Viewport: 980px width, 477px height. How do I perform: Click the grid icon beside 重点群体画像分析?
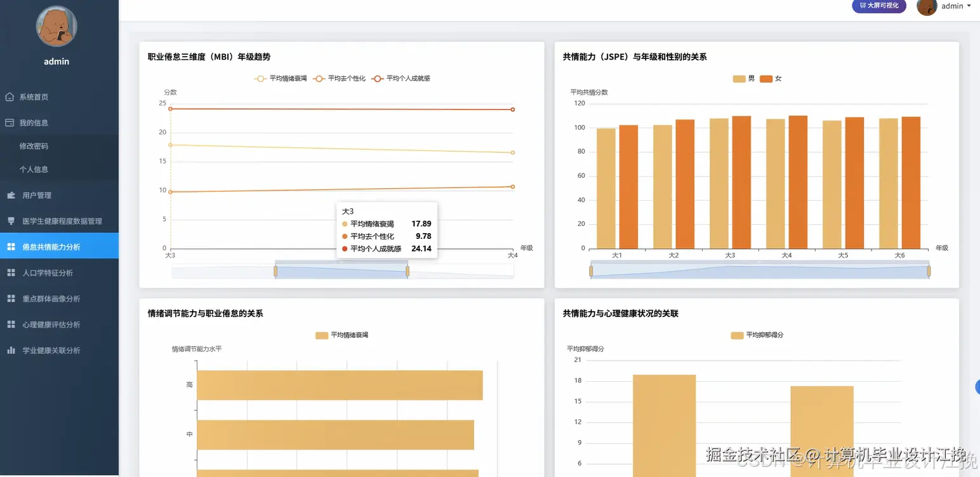tap(11, 299)
